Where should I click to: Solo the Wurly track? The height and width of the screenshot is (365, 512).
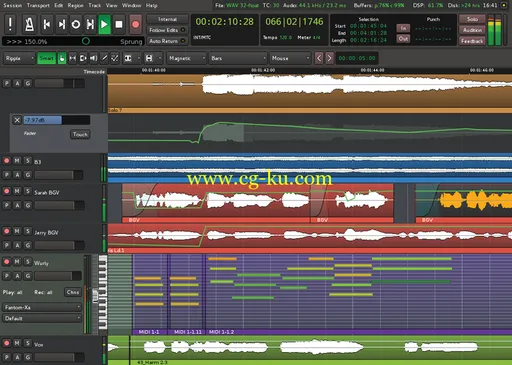coord(28,262)
